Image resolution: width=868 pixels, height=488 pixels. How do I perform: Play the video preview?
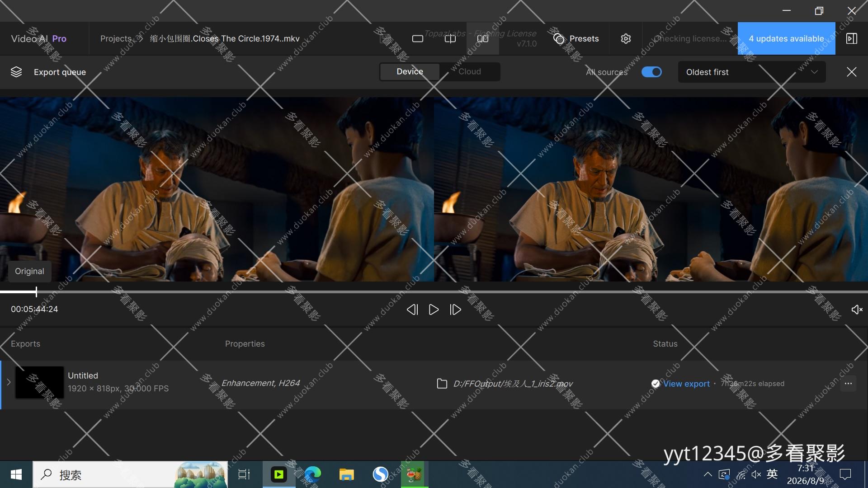[x=434, y=310]
